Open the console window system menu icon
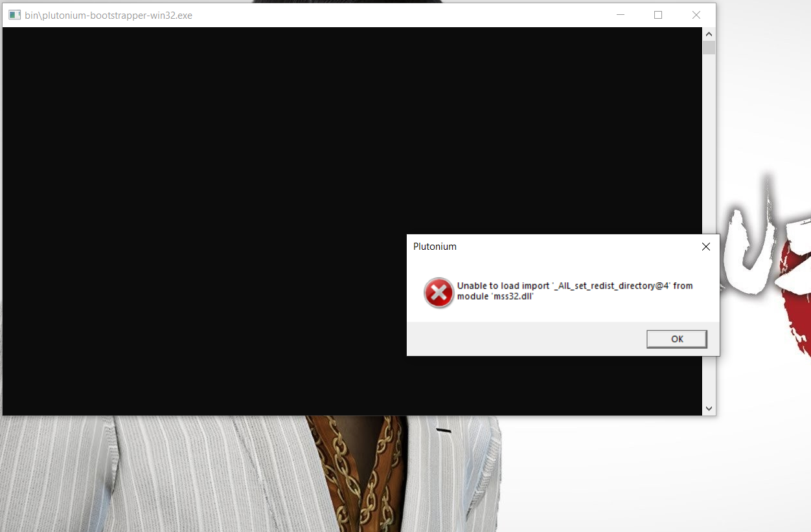 click(x=14, y=15)
